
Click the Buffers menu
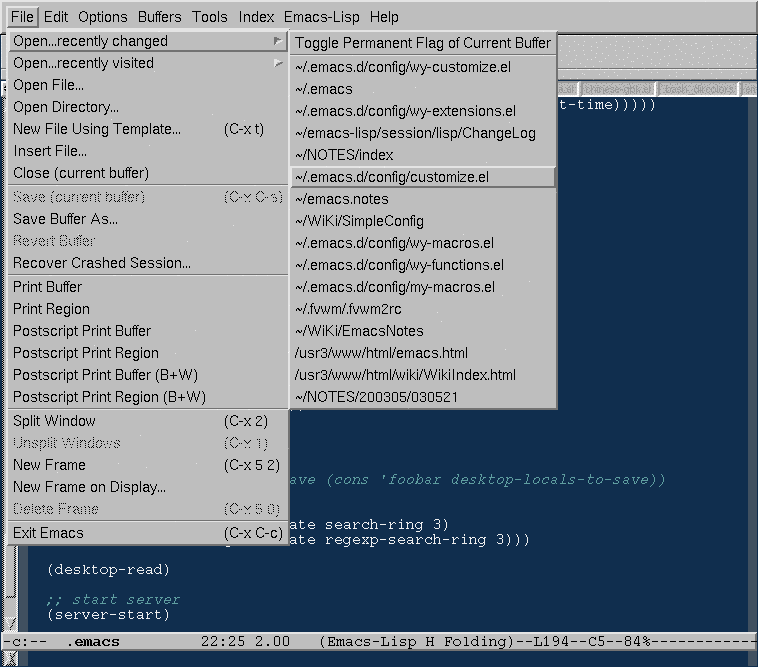(x=160, y=17)
